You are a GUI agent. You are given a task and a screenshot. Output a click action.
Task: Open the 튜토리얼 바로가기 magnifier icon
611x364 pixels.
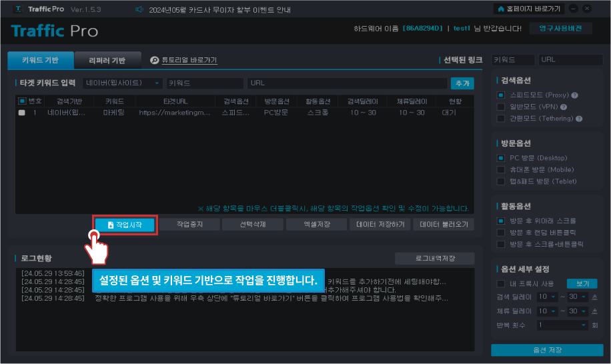pyautogui.click(x=154, y=60)
